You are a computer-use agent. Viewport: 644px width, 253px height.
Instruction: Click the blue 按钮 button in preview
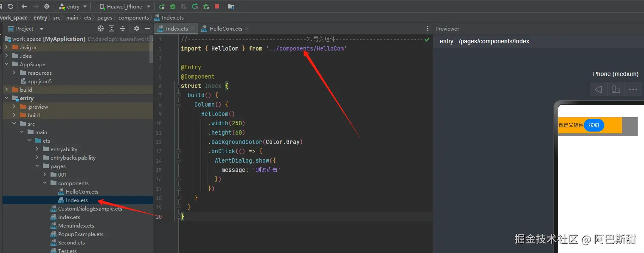(x=594, y=125)
